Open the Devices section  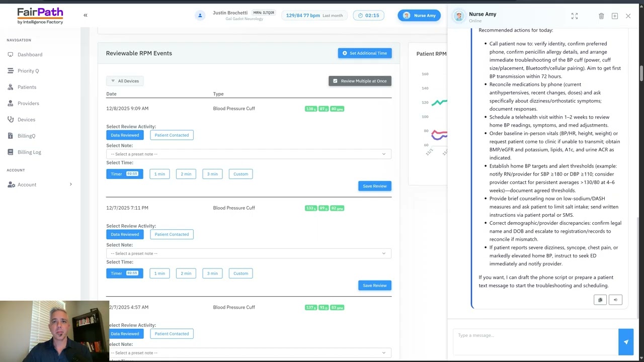[x=26, y=120]
